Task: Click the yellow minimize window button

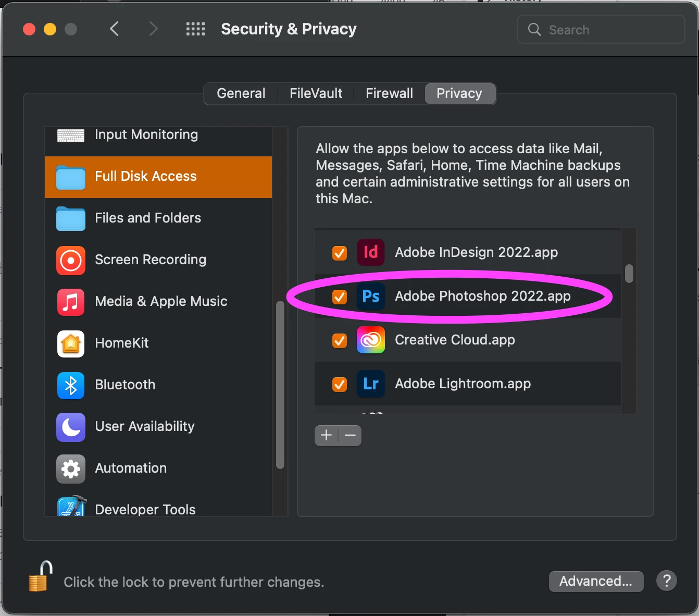Action: coord(50,29)
